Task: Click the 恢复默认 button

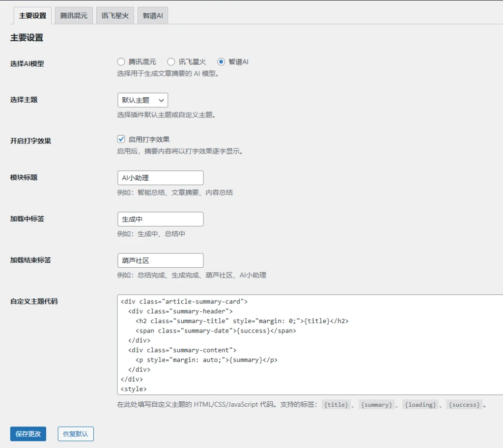Action: (x=76, y=434)
